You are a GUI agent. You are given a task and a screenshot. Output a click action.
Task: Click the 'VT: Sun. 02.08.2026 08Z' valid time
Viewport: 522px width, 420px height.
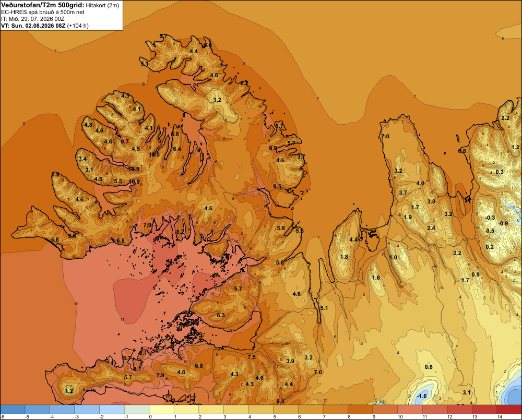click(x=33, y=26)
